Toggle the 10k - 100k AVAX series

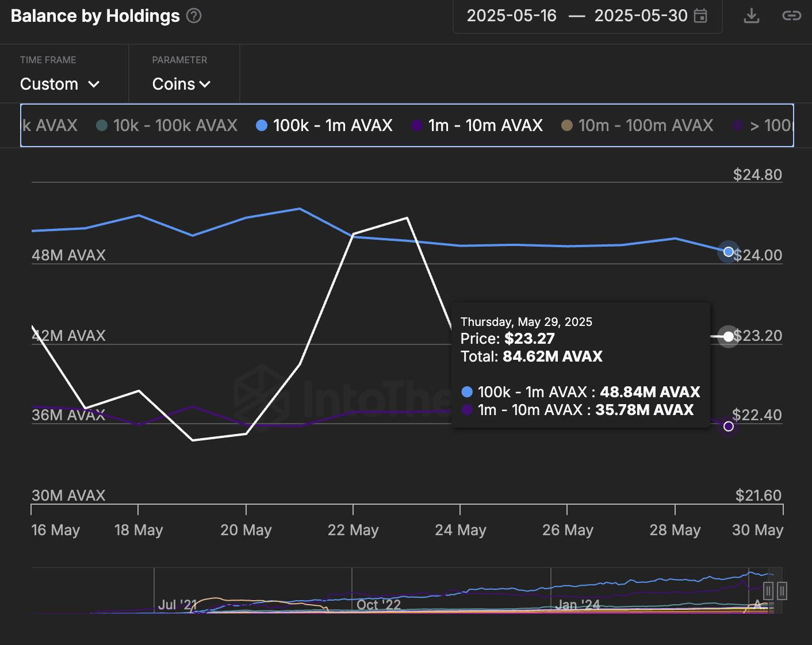[167, 125]
